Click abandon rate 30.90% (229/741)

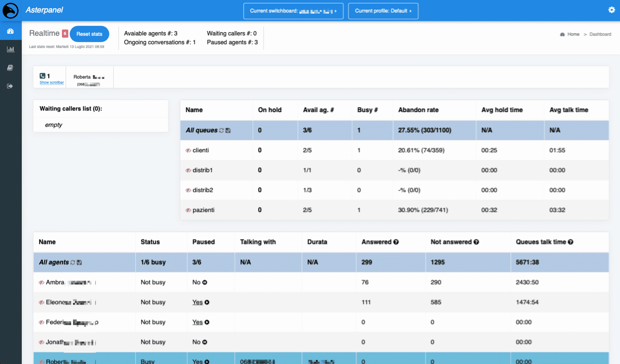[423, 210]
